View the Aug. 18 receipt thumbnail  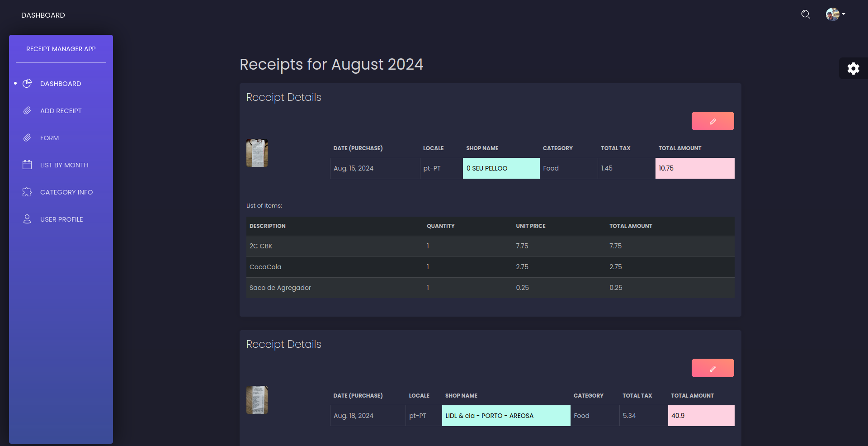[x=257, y=400]
